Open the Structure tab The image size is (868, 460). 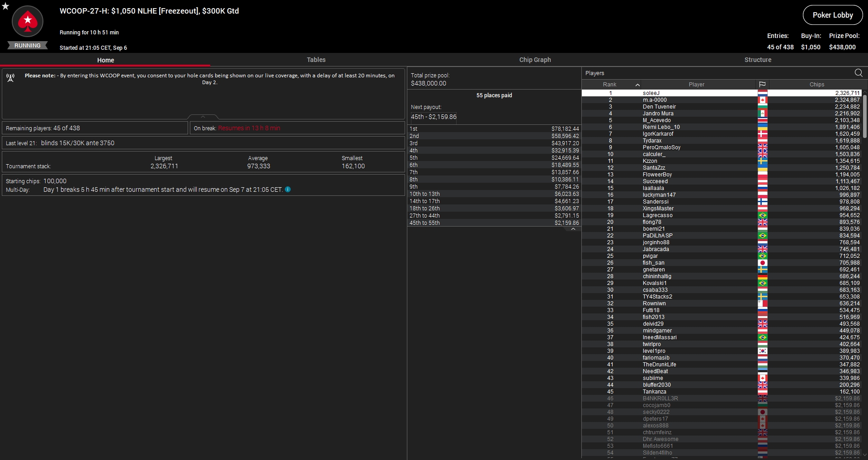[758, 60]
